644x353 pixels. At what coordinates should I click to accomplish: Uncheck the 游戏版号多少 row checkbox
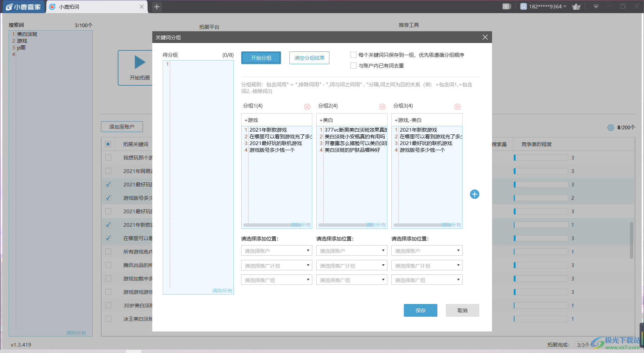coord(108,198)
